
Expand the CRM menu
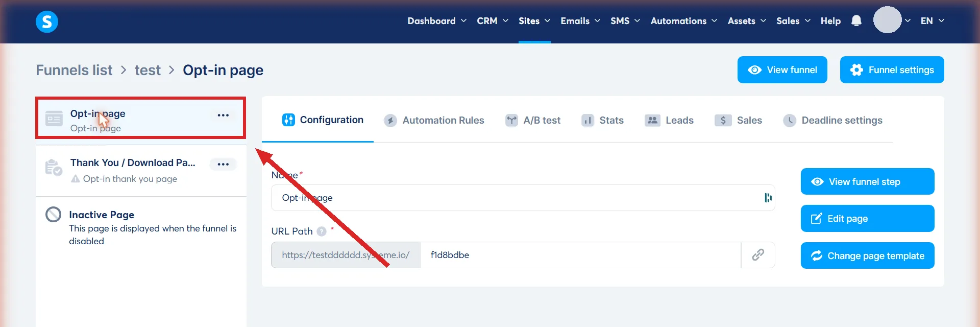tap(493, 21)
